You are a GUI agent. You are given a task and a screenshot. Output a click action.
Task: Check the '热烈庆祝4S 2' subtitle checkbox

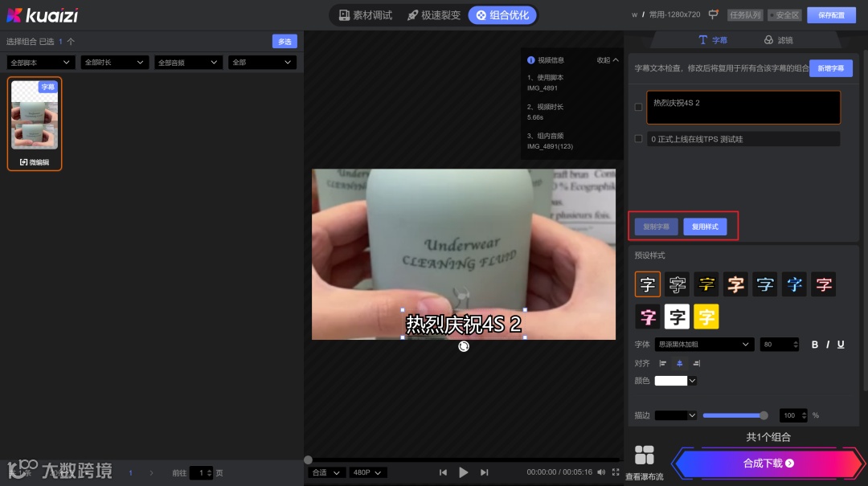click(x=639, y=107)
